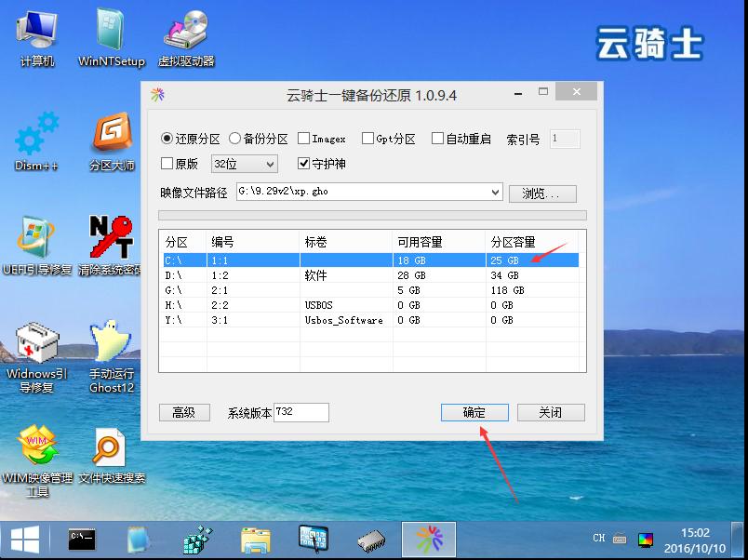The image size is (748, 560).
Task: Enable the 自动重启 checkbox
Action: click(437, 138)
